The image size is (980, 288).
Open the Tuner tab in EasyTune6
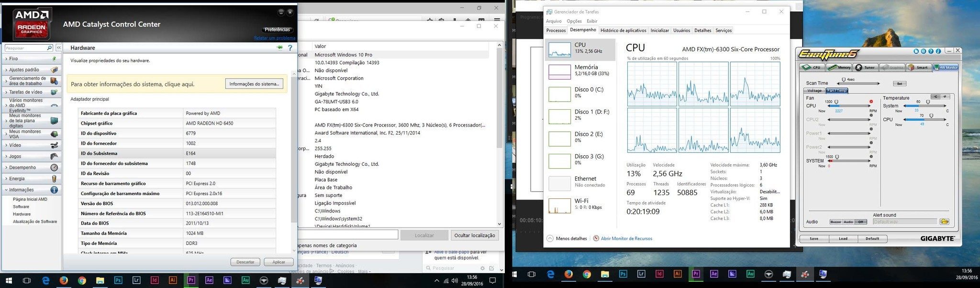pos(866,68)
